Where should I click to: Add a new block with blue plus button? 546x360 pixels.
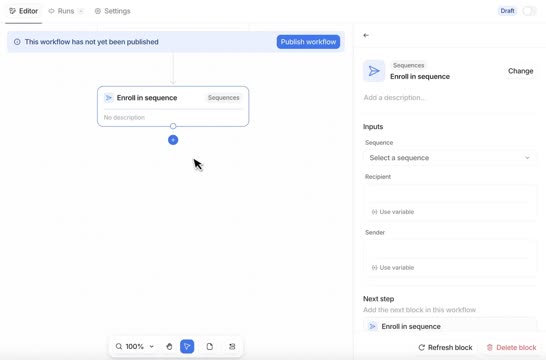(x=173, y=140)
